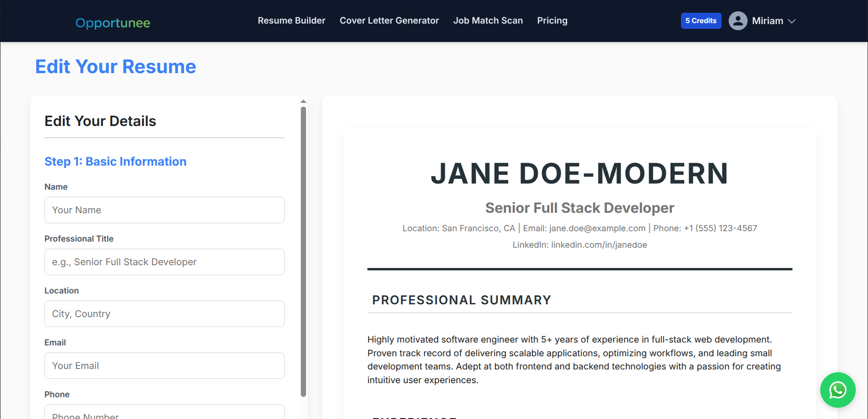Go to Job Match Scan

pos(488,21)
